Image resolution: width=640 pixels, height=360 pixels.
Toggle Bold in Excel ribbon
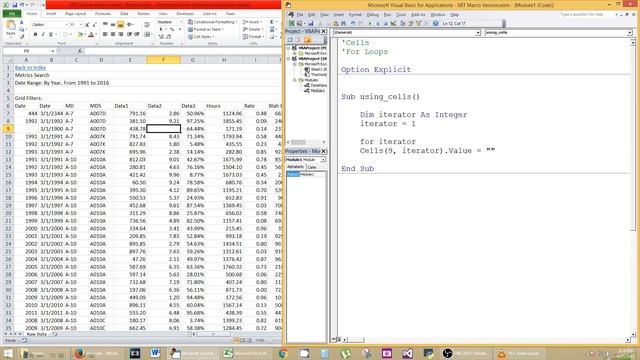pos(36,34)
